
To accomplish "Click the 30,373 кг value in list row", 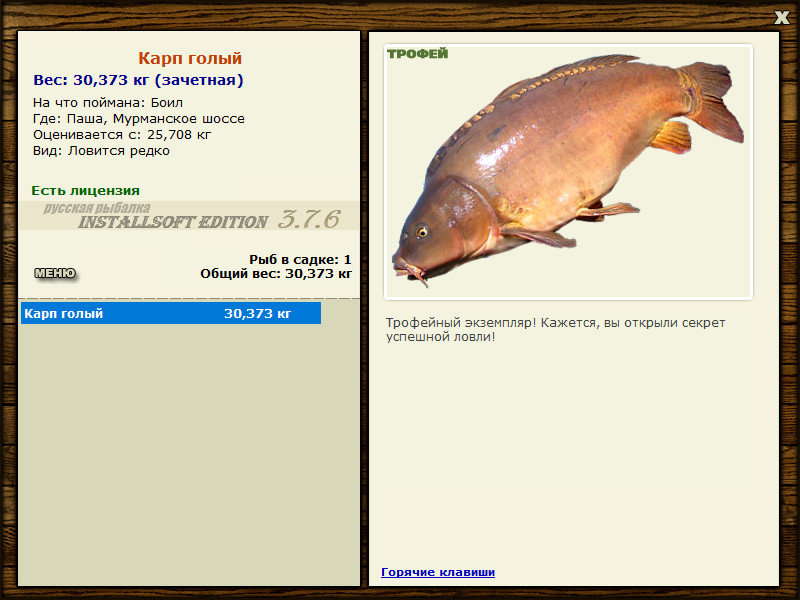I will (x=258, y=313).
